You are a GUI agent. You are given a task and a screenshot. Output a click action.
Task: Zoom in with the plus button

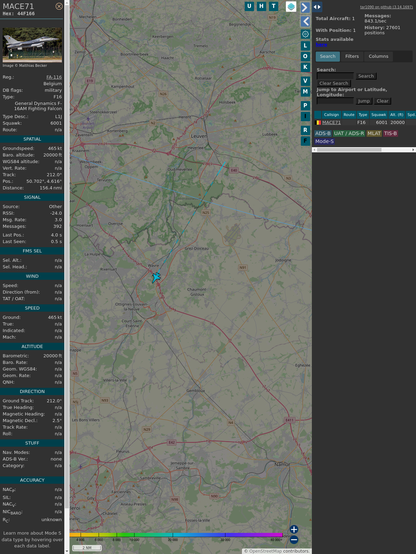coord(294,529)
